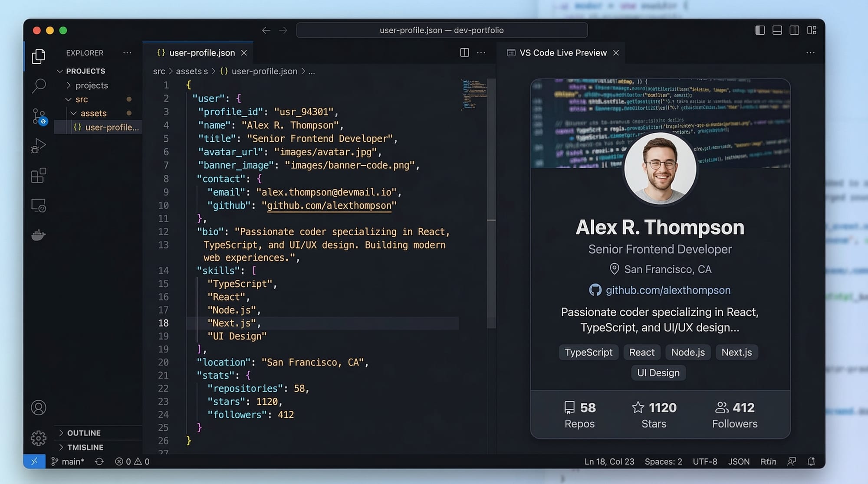Open the Run and Debug view
868x484 pixels.
[39, 146]
